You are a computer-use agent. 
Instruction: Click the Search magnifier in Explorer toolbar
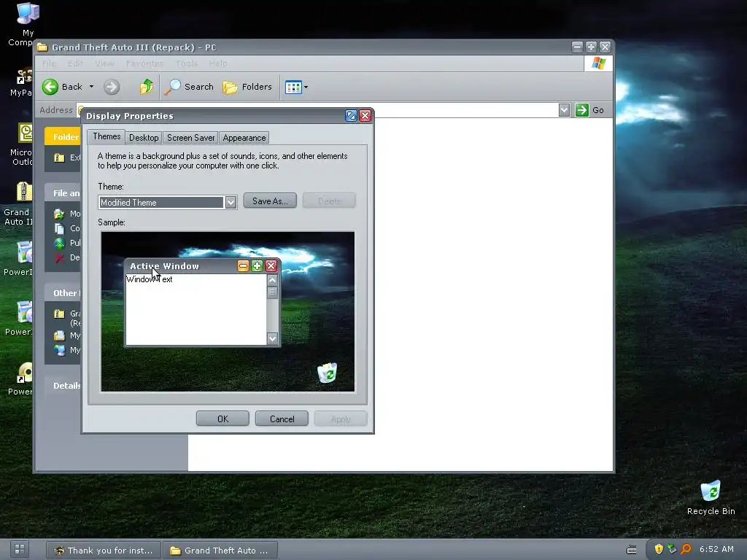(x=172, y=87)
